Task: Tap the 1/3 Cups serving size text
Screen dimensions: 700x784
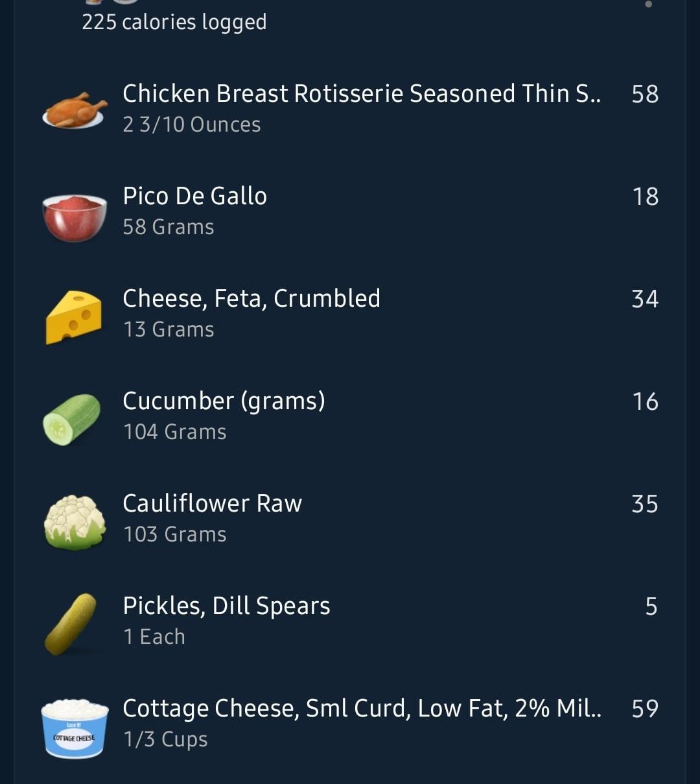Action: pyautogui.click(x=165, y=739)
